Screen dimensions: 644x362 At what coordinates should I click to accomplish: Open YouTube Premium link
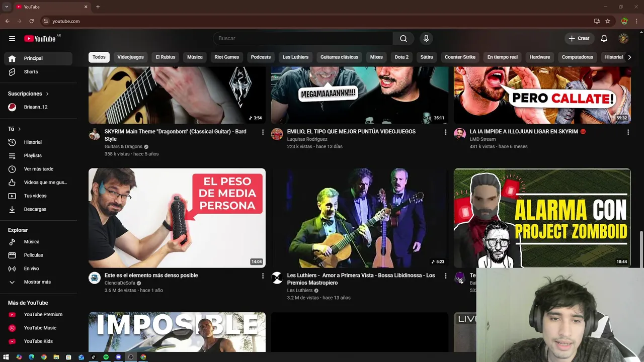(38, 315)
